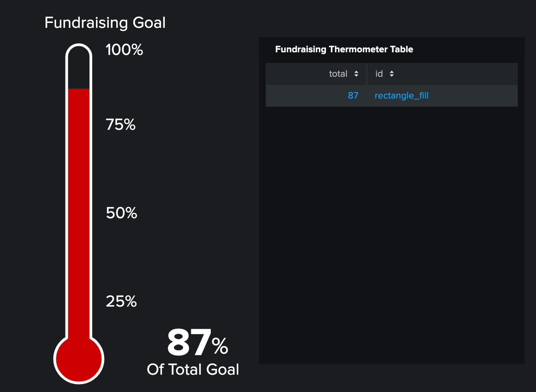Click the Fundraising Goal heading
This screenshot has width=536, height=392.
coord(105,23)
